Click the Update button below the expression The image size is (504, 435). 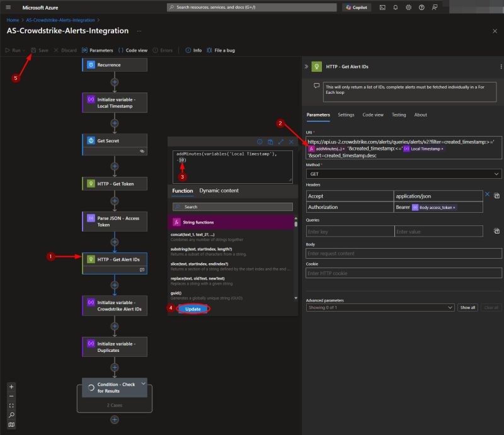point(192,309)
